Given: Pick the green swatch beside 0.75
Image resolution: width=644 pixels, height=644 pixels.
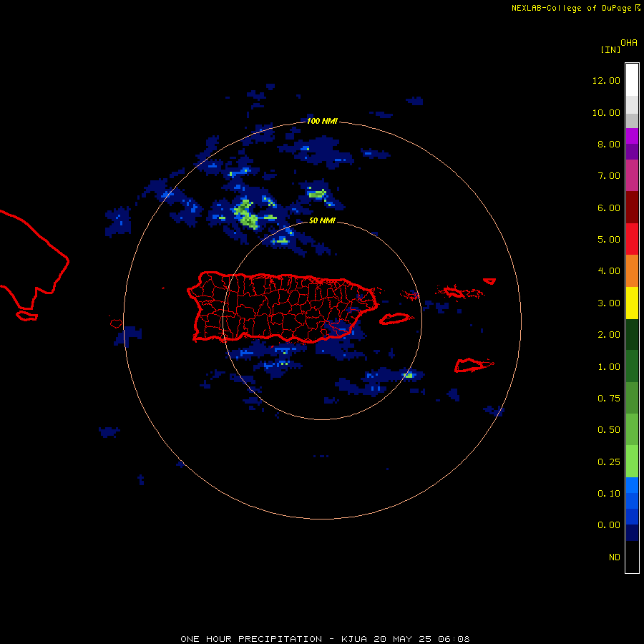Looking at the screenshot, I should coord(632,398).
